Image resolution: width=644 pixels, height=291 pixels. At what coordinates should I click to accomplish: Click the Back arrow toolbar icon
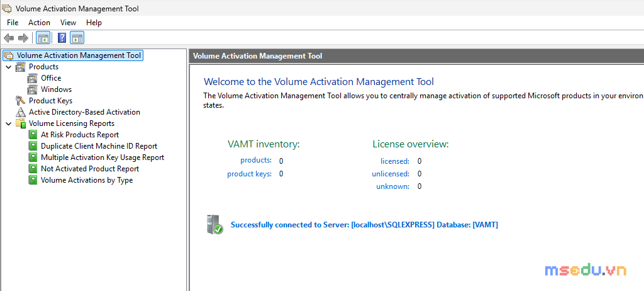coord(9,38)
